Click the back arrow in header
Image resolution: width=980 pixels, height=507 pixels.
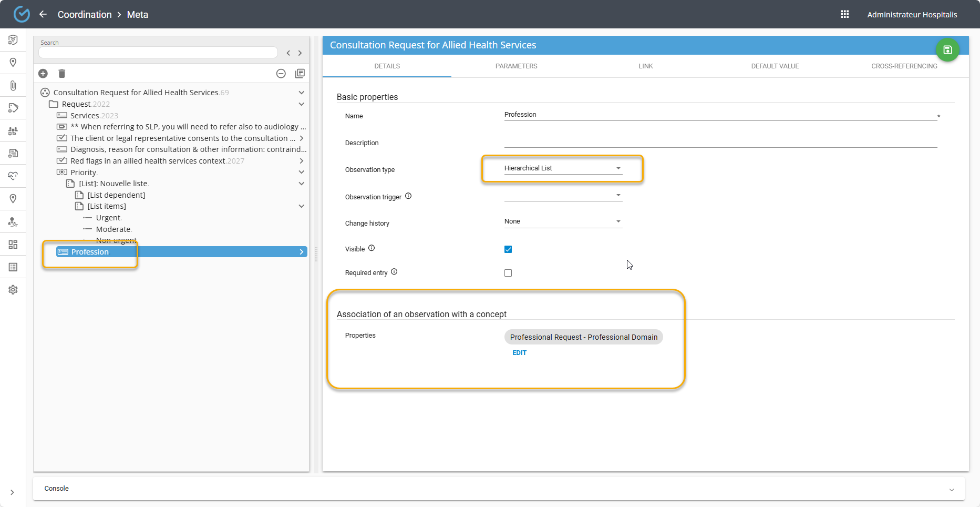[x=43, y=14]
